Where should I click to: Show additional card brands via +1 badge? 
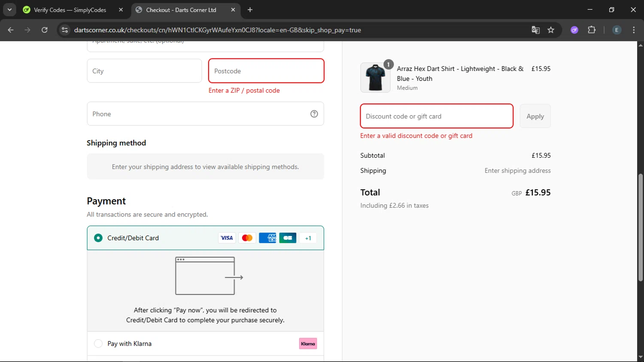point(308,238)
